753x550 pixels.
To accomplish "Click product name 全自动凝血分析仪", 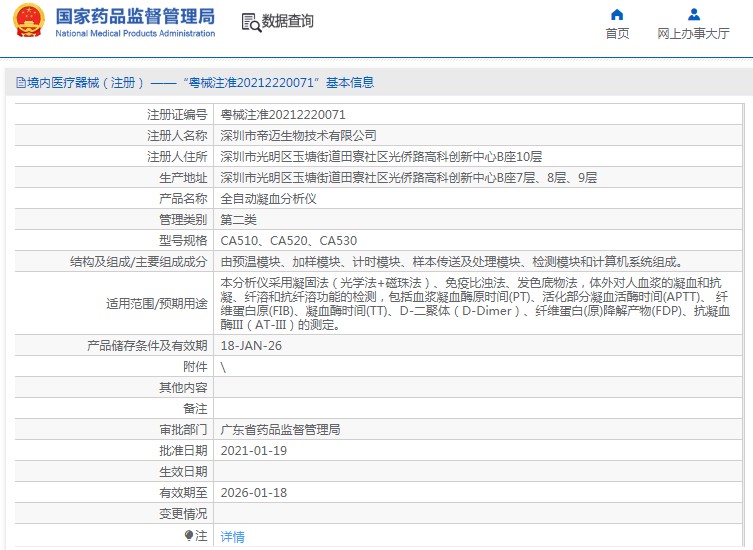I will pos(268,198).
